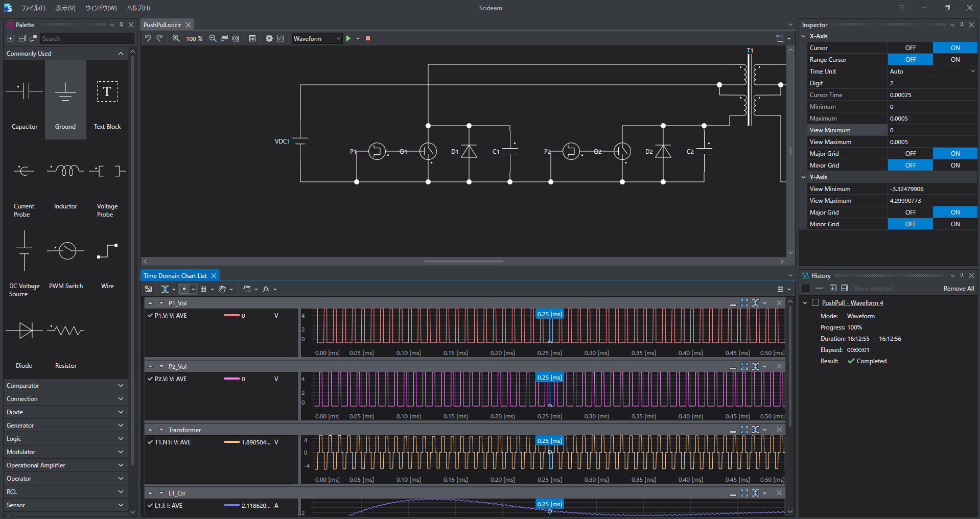The height and width of the screenshot is (519, 980).
Task: Turn X-Axis Major Grid OFF
Action: click(911, 153)
